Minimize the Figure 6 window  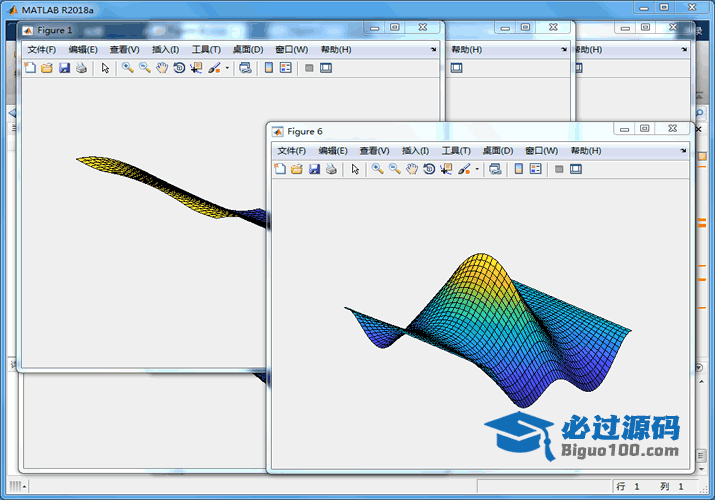click(x=624, y=129)
